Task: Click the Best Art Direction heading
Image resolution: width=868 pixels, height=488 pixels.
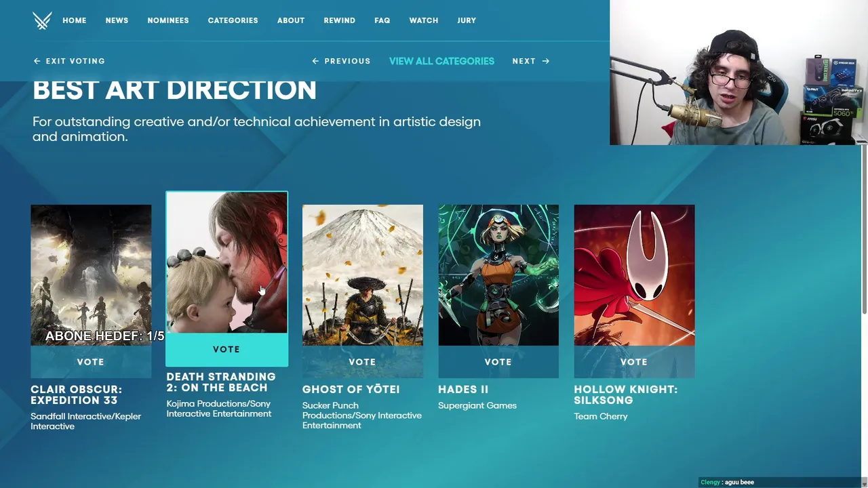Action: pos(174,90)
